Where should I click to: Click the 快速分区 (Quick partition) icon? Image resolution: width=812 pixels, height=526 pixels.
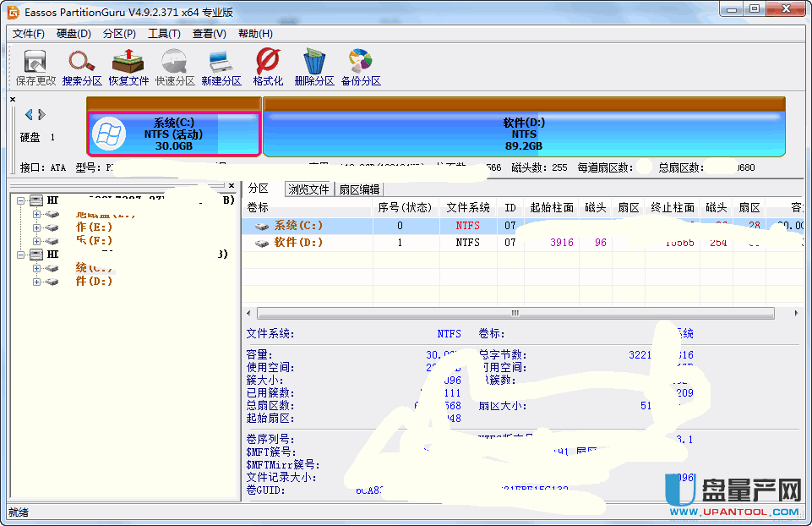click(x=175, y=67)
